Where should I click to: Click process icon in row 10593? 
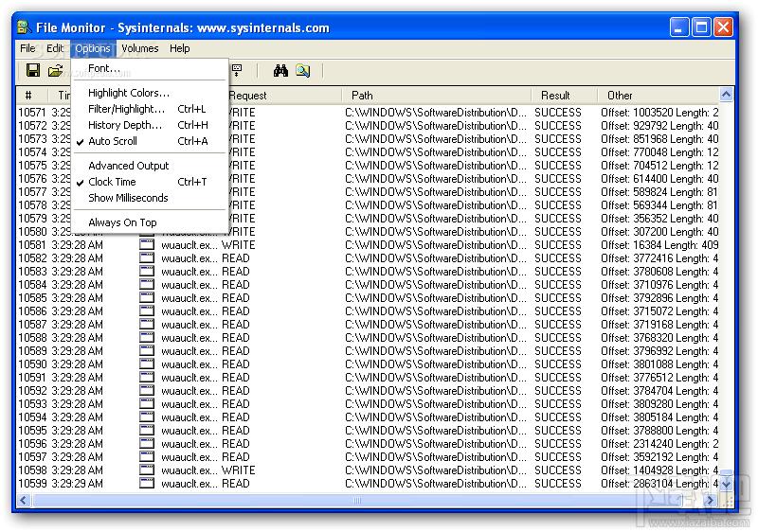click(147, 403)
